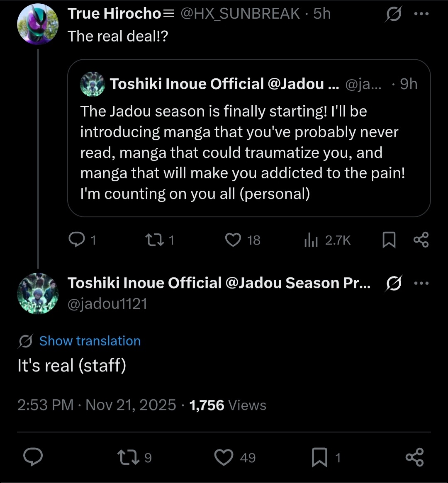The image size is (448, 483).
Task: Open more options on True Hirocho post
Action: (421, 14)
